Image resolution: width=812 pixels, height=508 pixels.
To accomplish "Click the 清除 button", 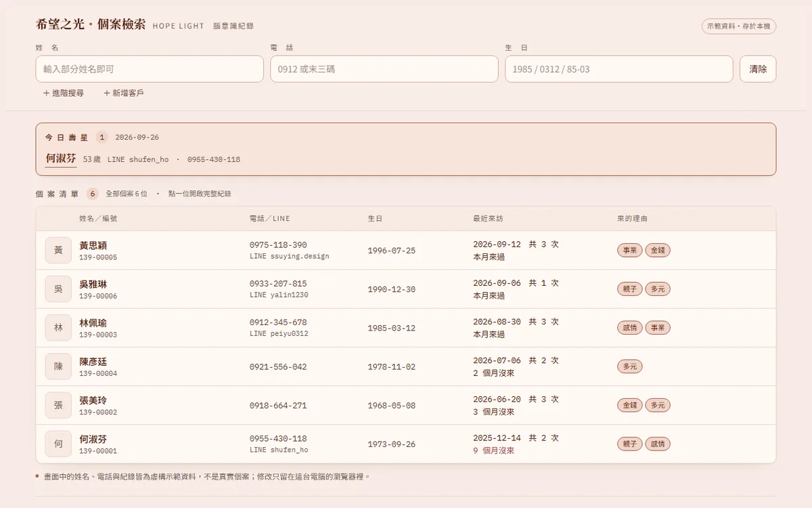I will point(758,69).
